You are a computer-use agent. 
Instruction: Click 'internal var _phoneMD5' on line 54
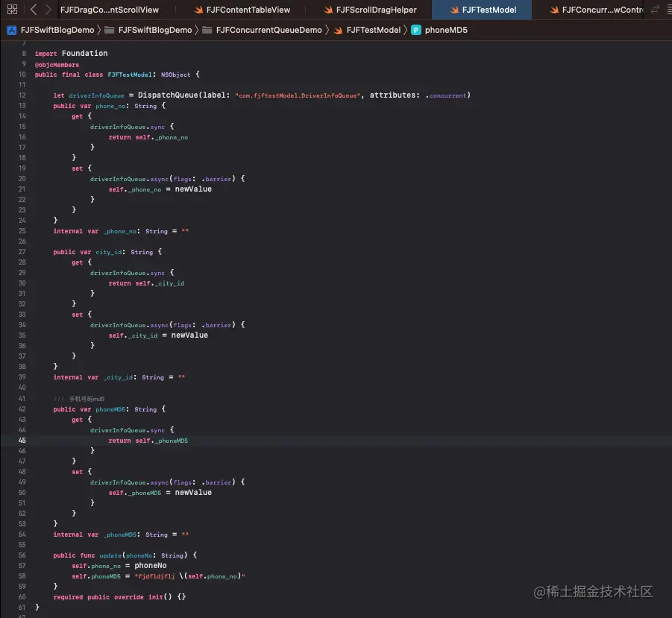(95, 535)
